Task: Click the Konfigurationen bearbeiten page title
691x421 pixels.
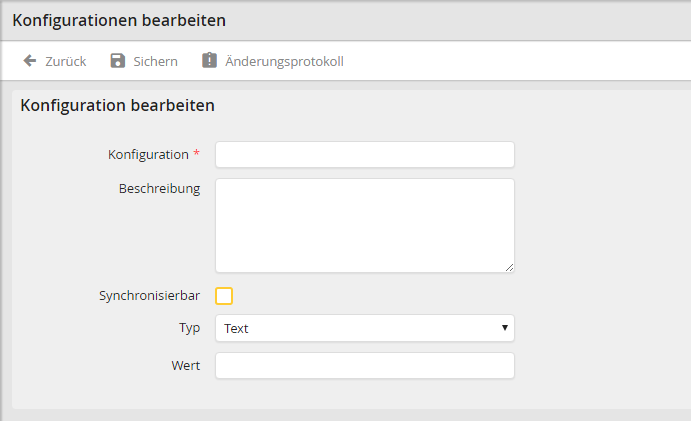Action: coord(119,20)
